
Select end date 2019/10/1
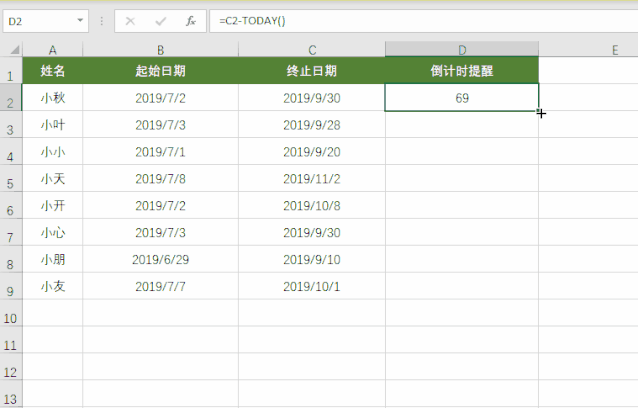pyautogui.click(x=312, y=286)
